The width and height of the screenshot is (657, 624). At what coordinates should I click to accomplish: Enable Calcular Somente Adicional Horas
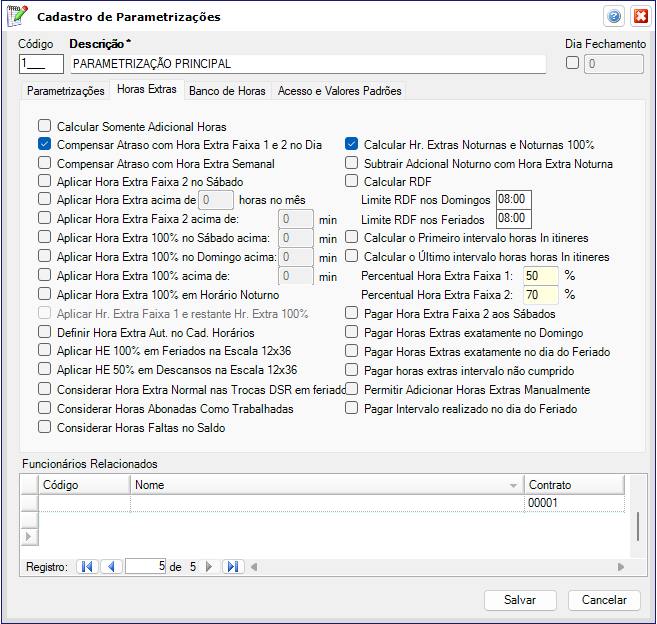pos(44,127)
